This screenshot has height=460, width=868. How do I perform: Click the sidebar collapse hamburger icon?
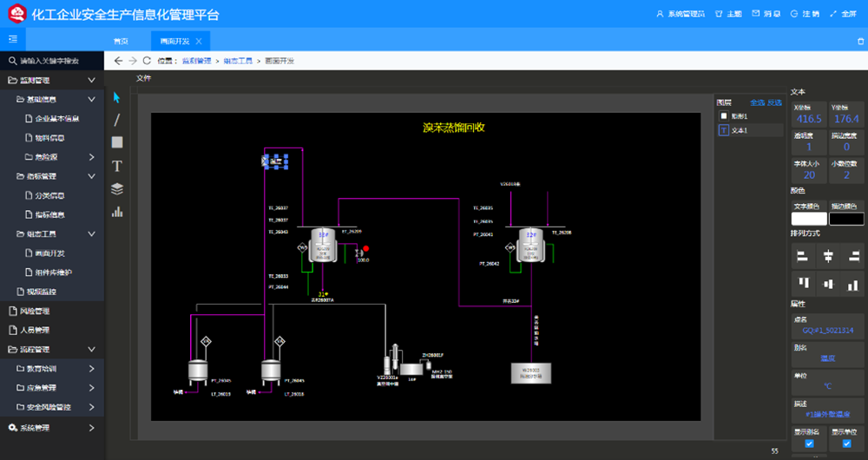pyautogui.click(x=13, y=39)
